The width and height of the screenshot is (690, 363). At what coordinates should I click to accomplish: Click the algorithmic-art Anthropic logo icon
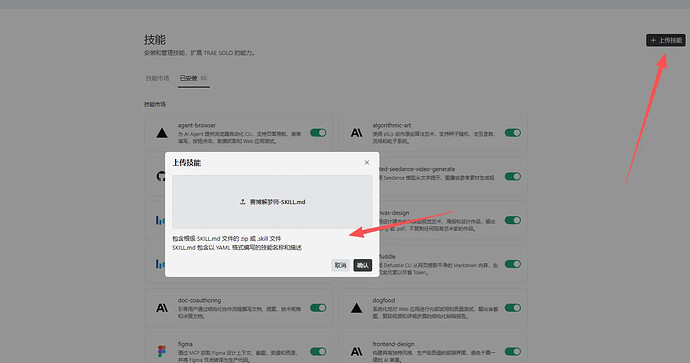pos(356,133)
